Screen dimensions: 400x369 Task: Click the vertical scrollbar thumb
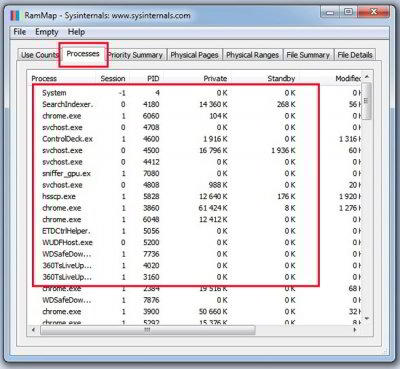tap(367, 101)
